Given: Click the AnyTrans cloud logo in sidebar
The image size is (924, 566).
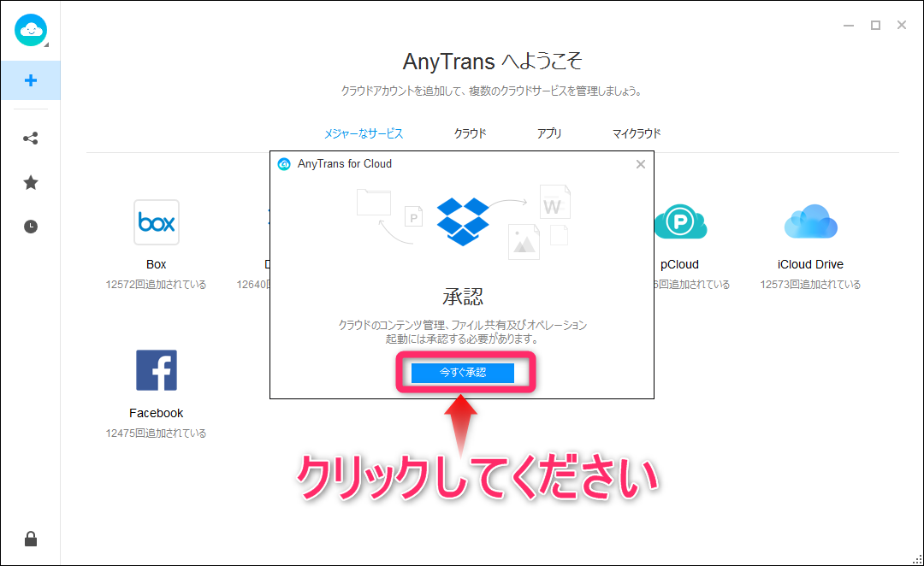Looking at the screenshot, I should pyautogui.click(x=31, y=30).
